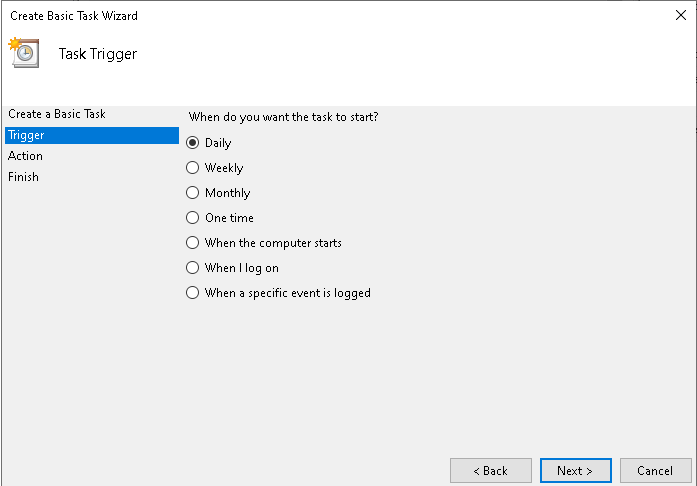The width and height of the screenshot is (697, 486).
Task: Go to 'Create a Basic Task' step
Action: pos(57,114)
